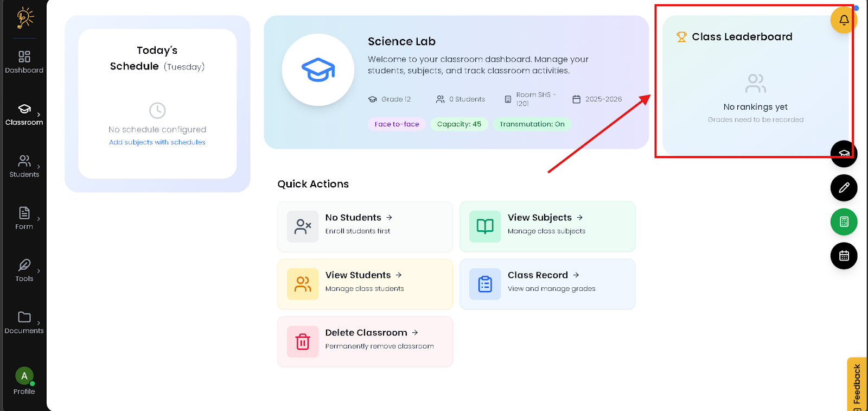This screenshot has width=868, height=411.
Task: Click the clipboard Class Record icon
Action: coord(485,284)
